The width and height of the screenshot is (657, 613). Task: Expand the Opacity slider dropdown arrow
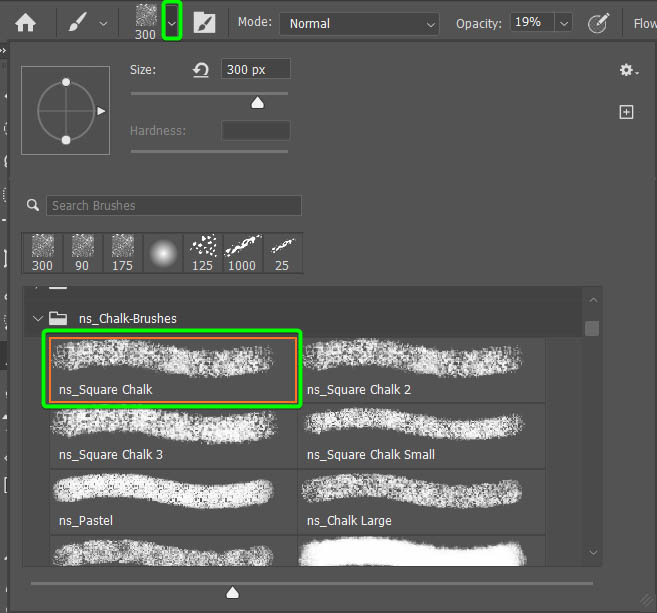(564, 23)
